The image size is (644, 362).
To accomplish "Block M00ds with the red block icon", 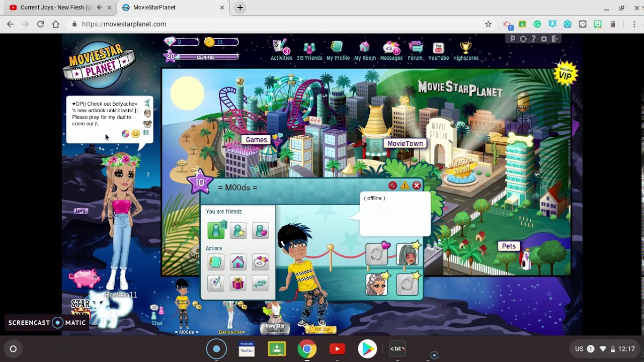I will (x=393, y=186).
